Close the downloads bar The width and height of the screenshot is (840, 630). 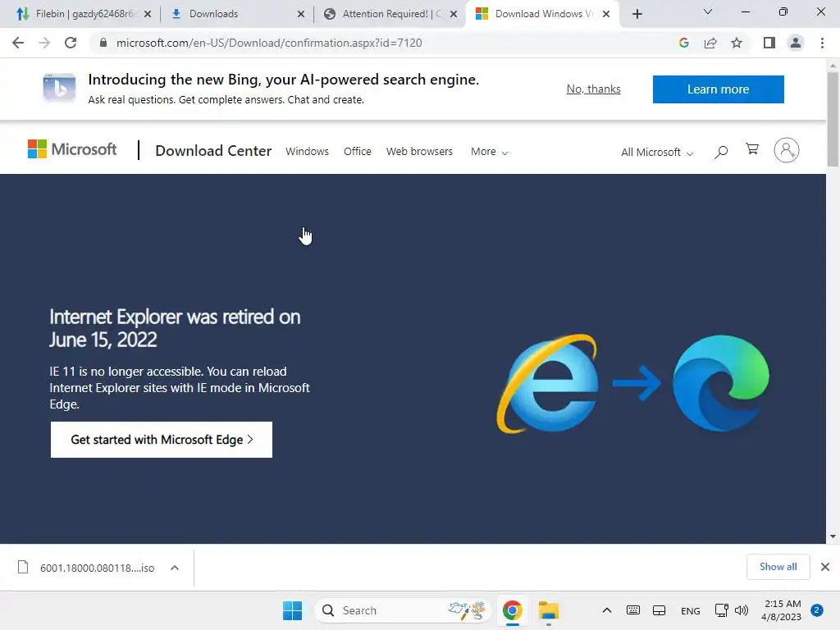click(x=825, y=567)
